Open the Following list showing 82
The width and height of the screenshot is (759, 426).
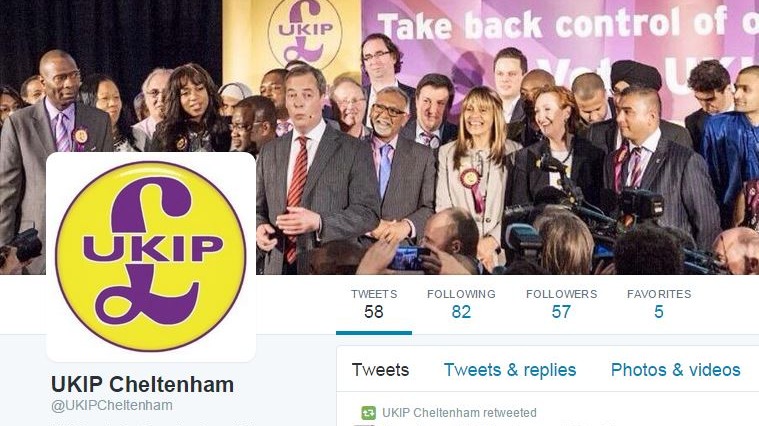point(461,304)
